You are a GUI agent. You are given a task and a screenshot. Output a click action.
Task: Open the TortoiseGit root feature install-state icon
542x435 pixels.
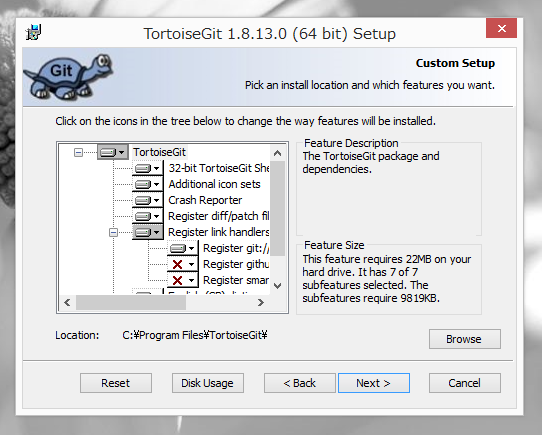[113, 152]
